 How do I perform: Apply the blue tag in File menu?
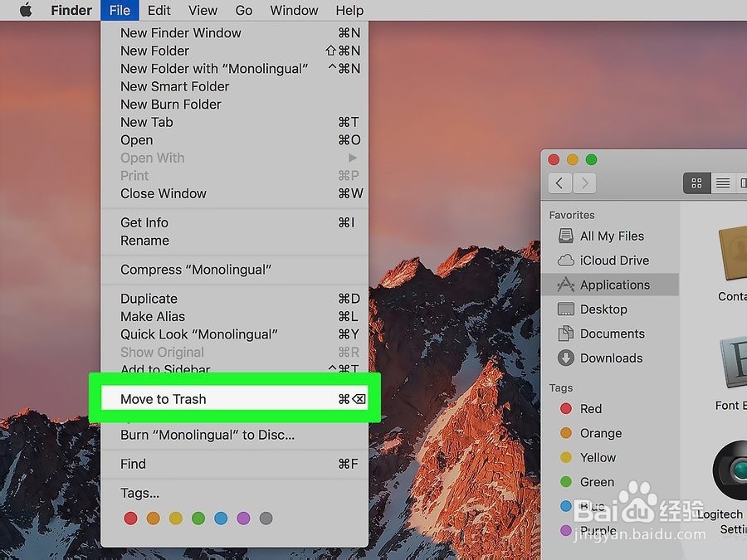(x=221, y=518)
